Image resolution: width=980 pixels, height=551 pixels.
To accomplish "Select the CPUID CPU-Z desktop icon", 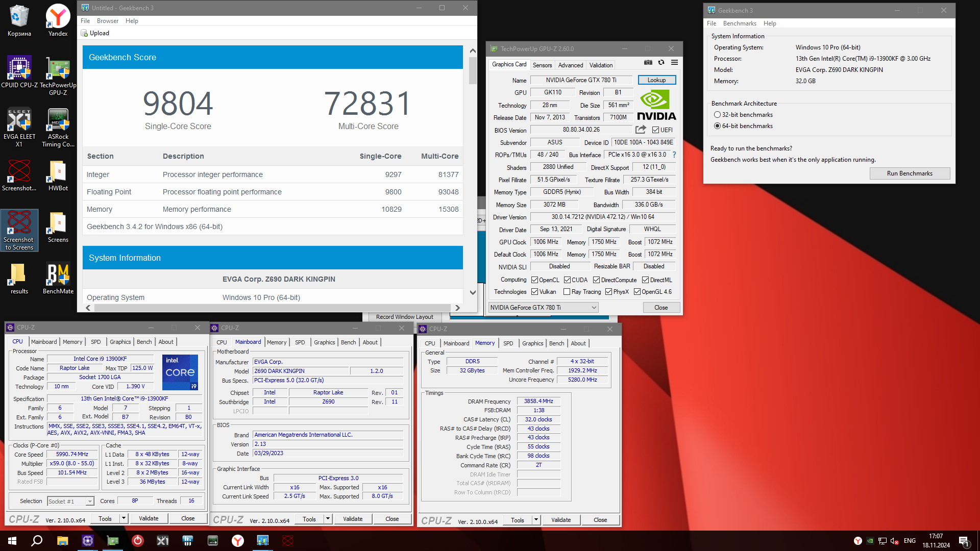I will point(19,71).
